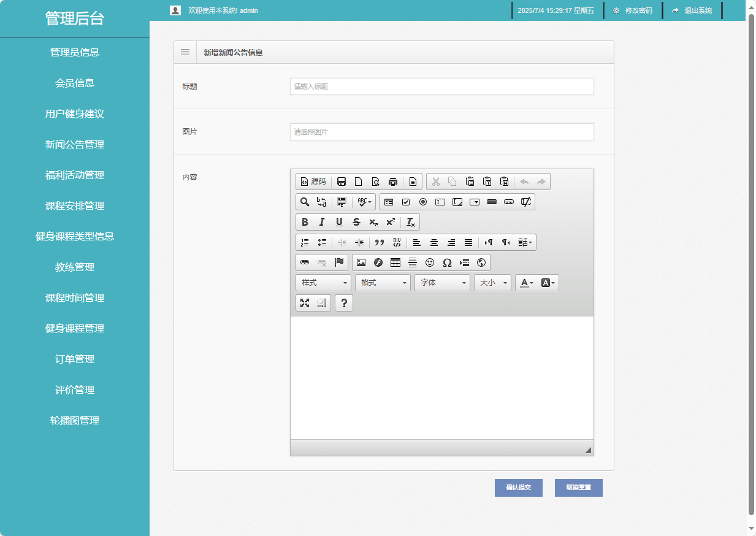756x536 pixels.
Task: Click 退出系统 to log out
Action: pos(692,10)
